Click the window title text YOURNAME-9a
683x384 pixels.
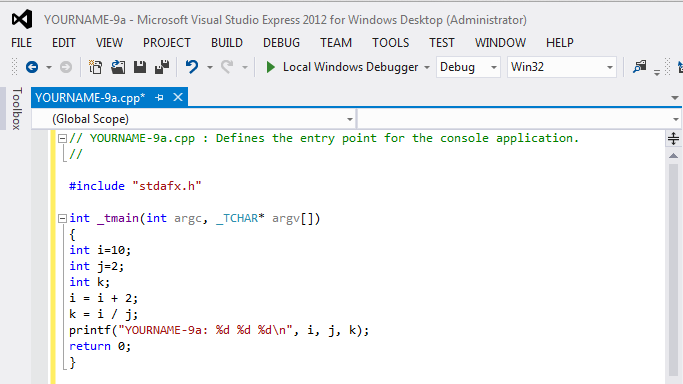click(85, 20)
